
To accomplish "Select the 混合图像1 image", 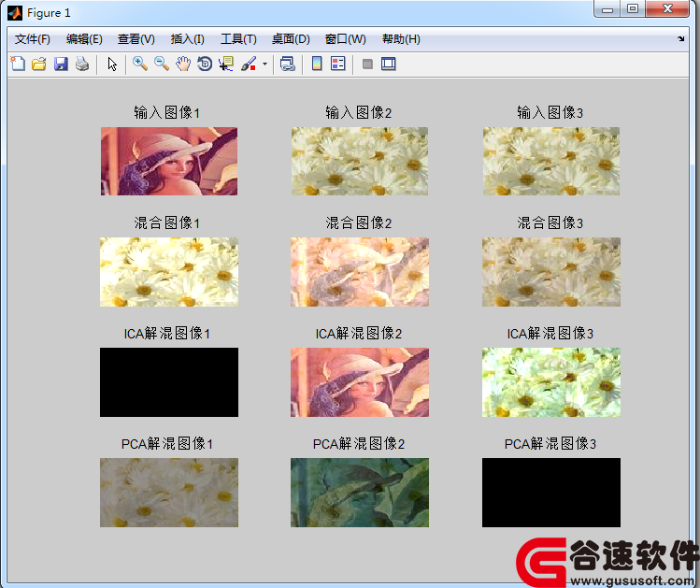I will (x=169, y=272).
